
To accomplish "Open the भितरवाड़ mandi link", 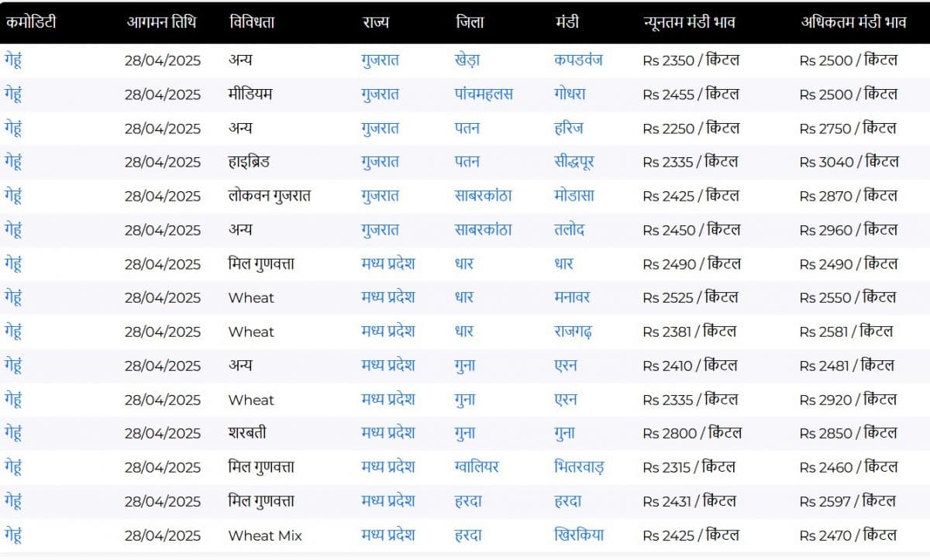I will click(x=578, y=467).
